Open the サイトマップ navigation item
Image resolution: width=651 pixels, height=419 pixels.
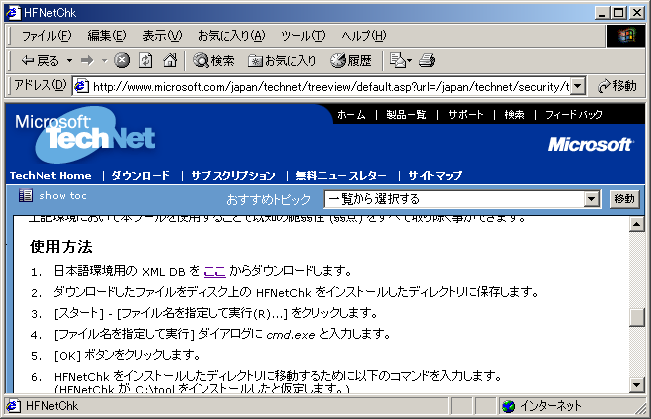[x=435, y=176]
